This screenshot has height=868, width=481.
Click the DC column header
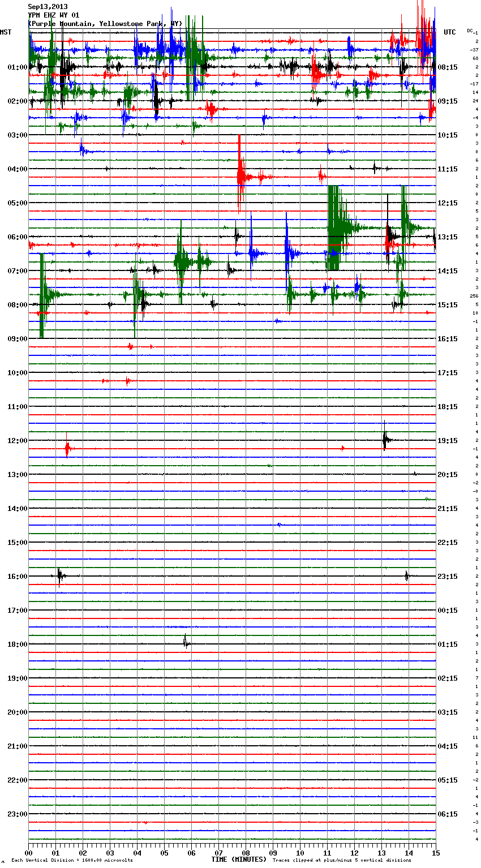pyautogui.click(x=470, y=30)
